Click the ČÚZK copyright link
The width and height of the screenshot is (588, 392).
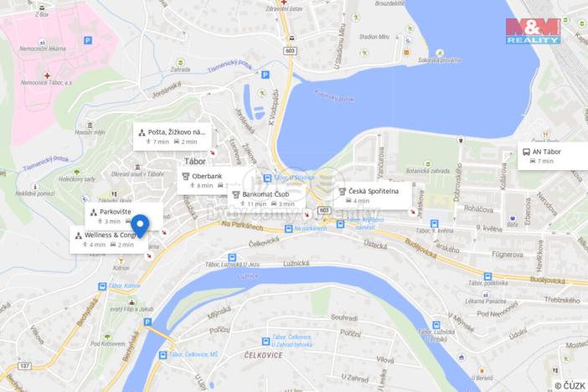pyautogui.click(x=570, y=385)
